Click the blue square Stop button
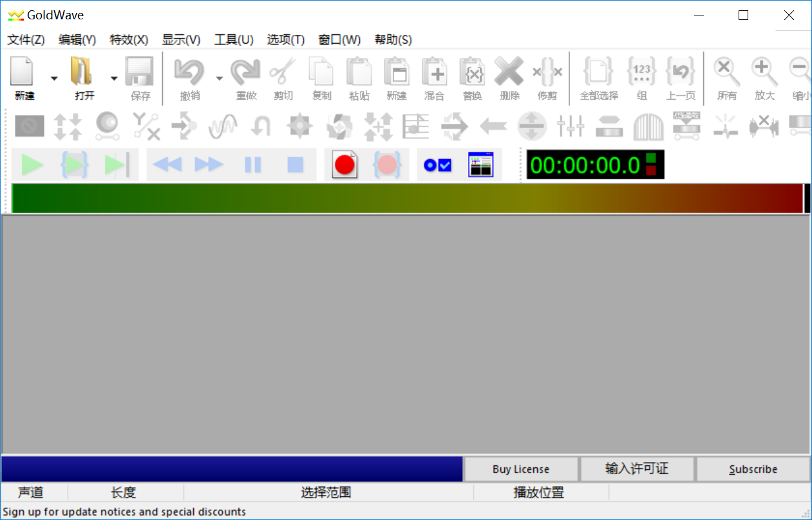 tap(295, 165)
